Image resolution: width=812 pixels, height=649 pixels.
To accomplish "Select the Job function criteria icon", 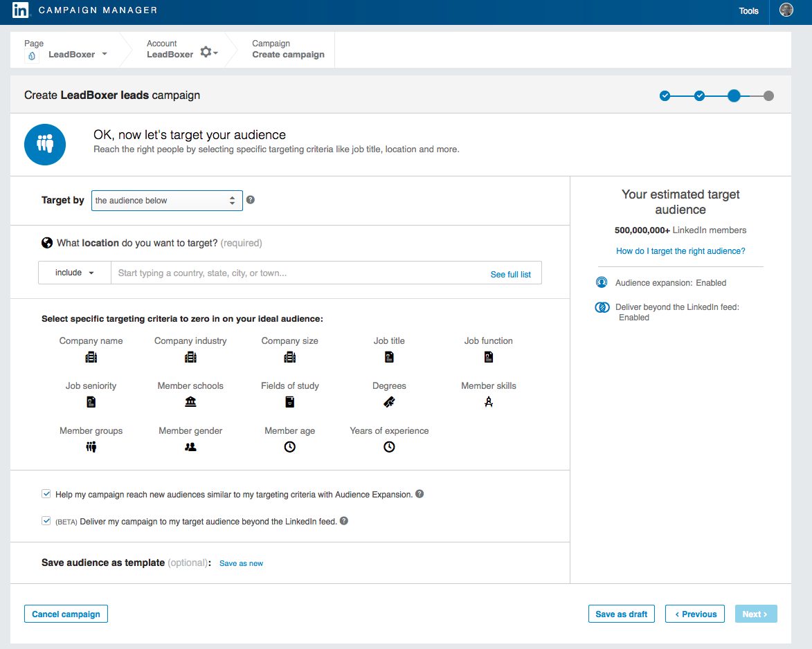I will tap(489, 357).
